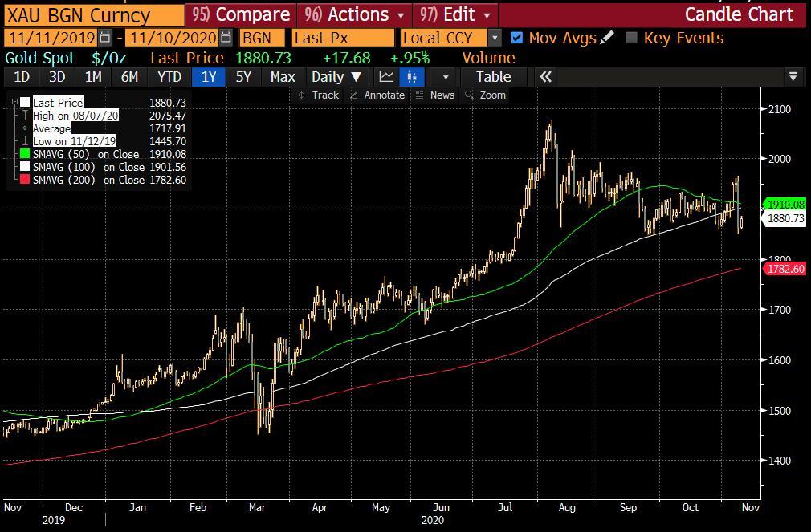Select the 1D time range tab

[21, 77]
